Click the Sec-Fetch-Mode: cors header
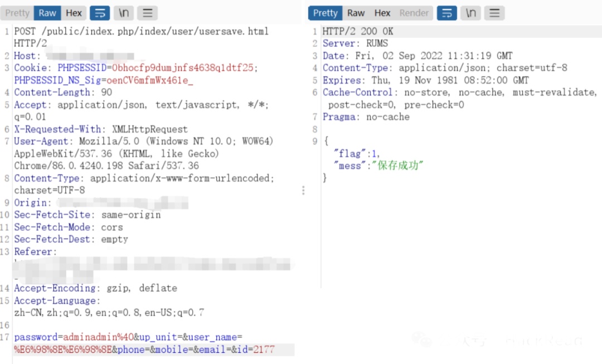The height and width of the screenshot is (364, 602). coord(69,227)
